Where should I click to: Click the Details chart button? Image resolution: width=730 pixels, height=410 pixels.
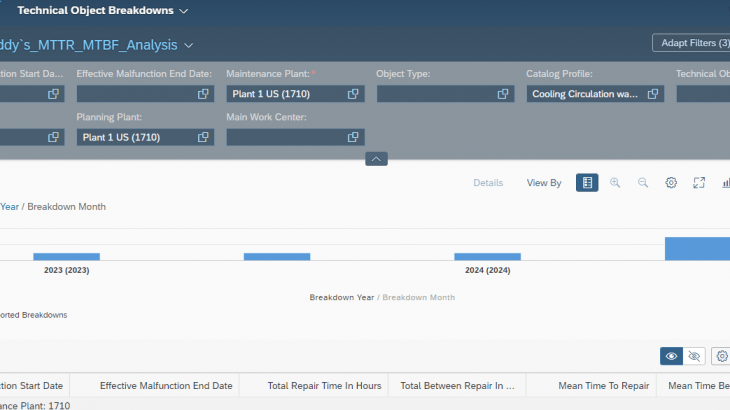click(488, 183)
